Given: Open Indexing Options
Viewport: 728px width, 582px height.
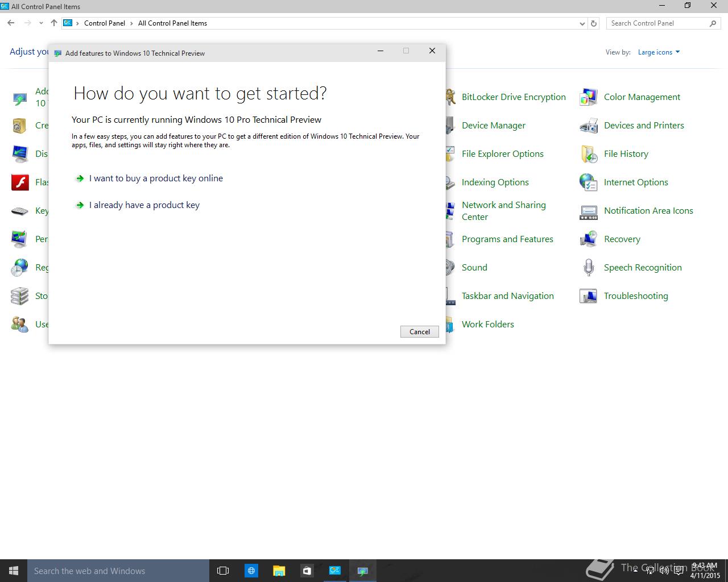Looking at the screenshot, I should coord(495,182).
